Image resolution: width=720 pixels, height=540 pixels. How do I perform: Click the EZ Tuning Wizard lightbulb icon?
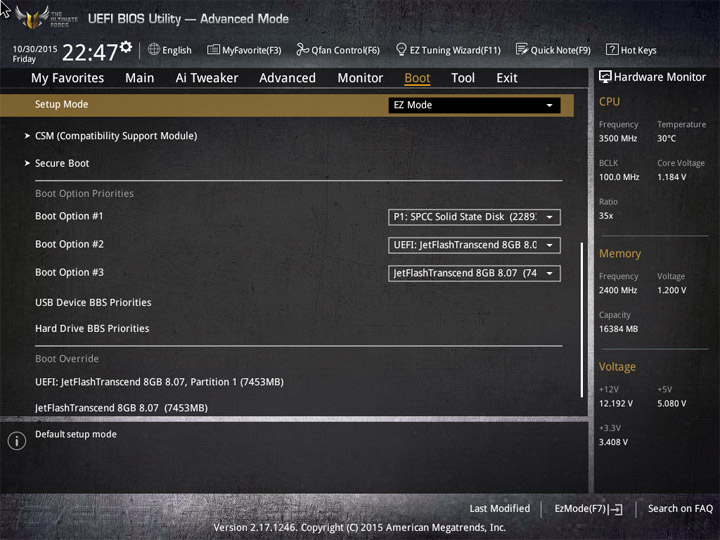click(401, 49)
